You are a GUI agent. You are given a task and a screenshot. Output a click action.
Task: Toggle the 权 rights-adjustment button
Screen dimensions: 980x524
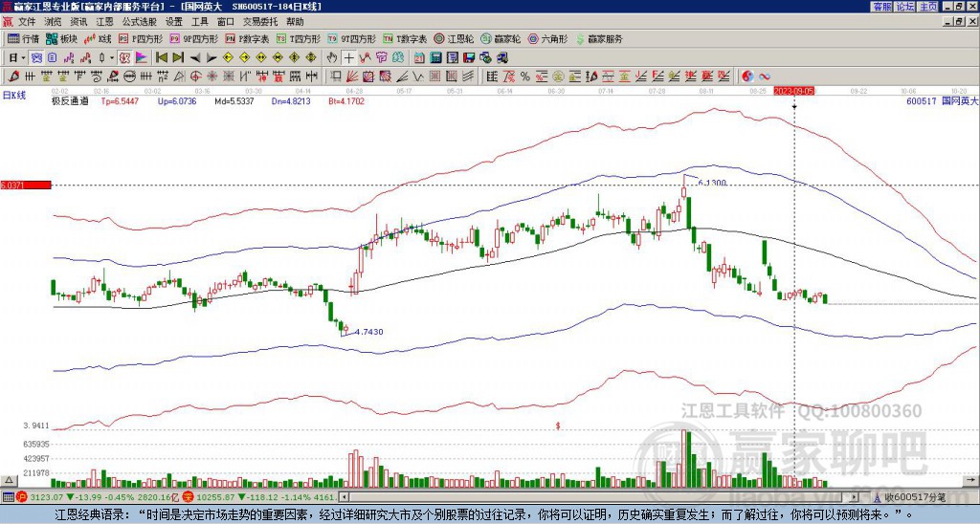click(125, 58)
